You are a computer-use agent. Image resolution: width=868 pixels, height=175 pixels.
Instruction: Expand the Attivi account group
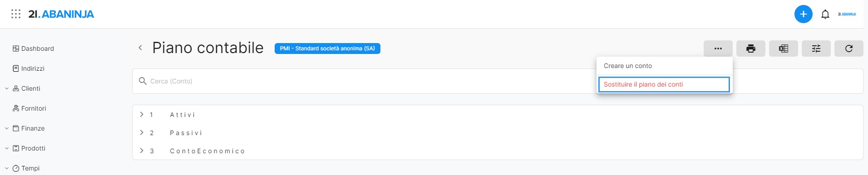coord(142,114)
